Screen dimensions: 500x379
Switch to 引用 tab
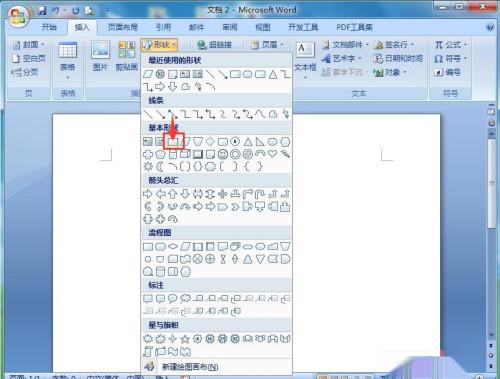point(163,27)
